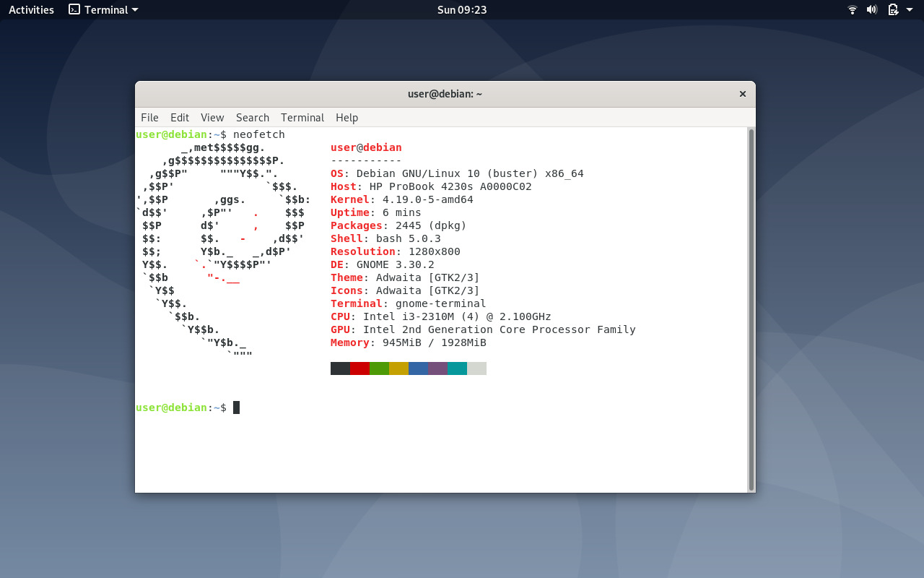The image size is (924, 578).
Task: Click the dark gray color block
Action: (340, 368)
